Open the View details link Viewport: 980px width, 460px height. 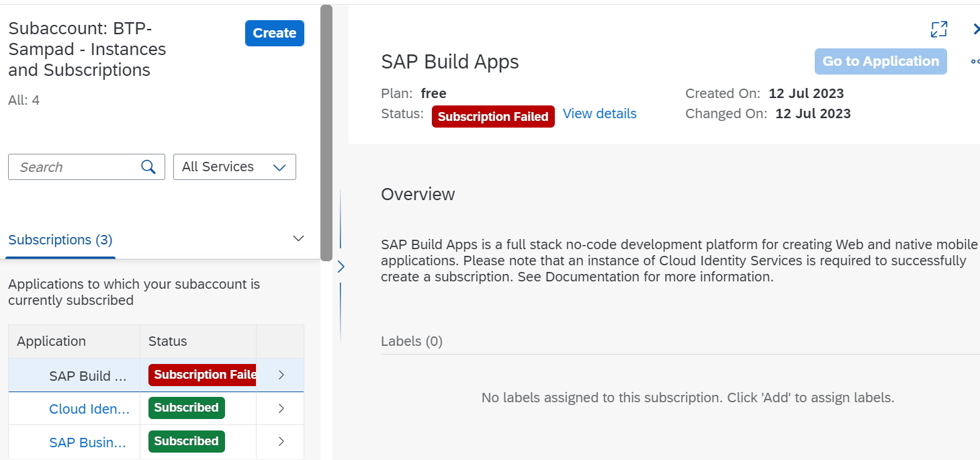click(x=599, y=114)
